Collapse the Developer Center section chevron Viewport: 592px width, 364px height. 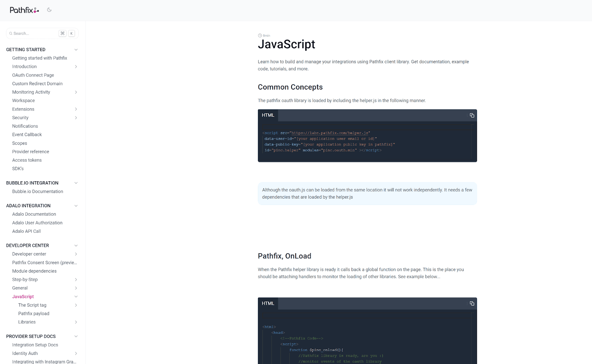(76, 246)
